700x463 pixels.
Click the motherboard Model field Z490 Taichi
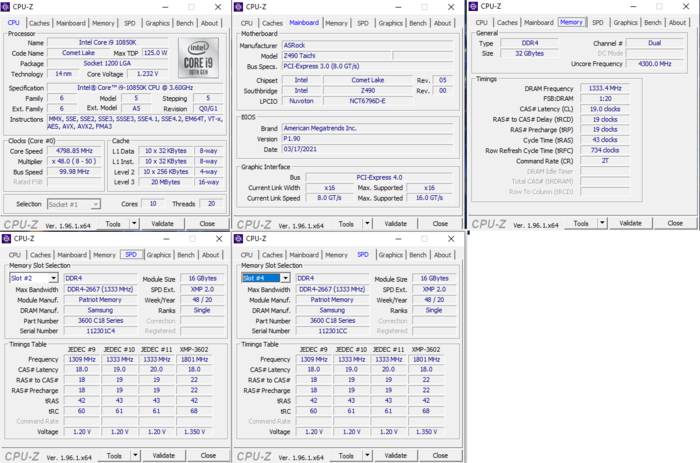(337, 56)
